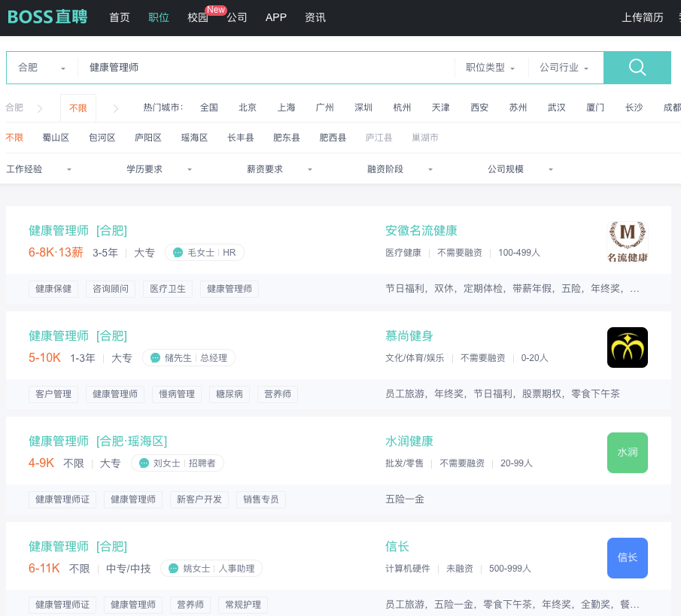Expand the 公司规模 filter
681x616 pixels.
coord(520,169)
